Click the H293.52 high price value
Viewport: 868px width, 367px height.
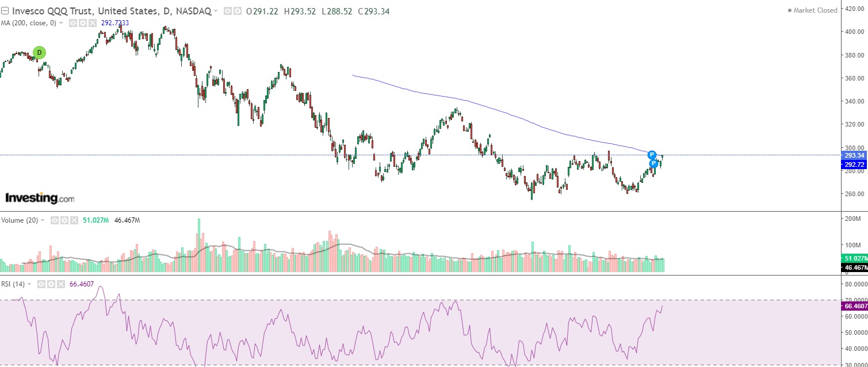299,11
